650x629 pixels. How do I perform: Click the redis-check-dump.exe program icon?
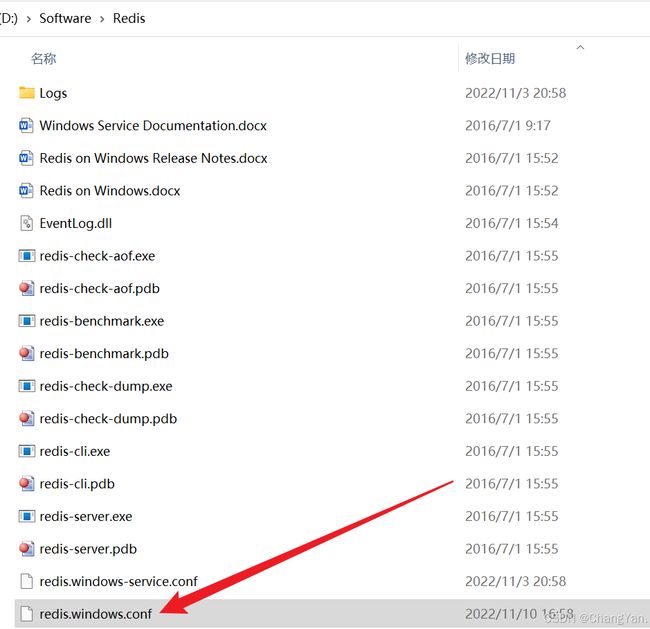(x=27, y=386)
